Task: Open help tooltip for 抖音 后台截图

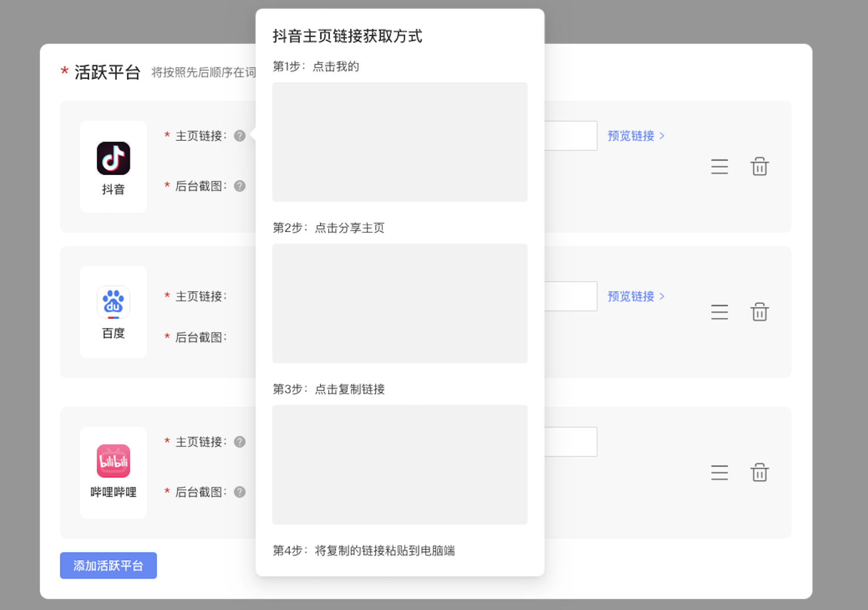Action: (240, 186)
